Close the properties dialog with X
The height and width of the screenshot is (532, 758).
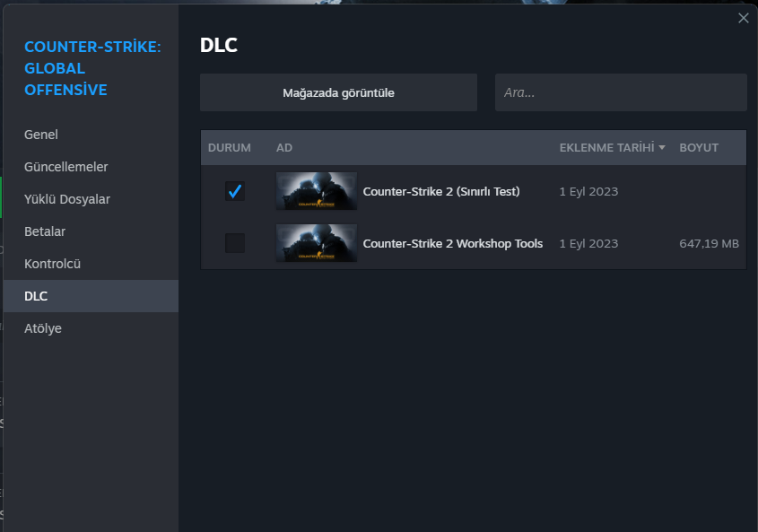pyautogui.click(x=743, y=18)
